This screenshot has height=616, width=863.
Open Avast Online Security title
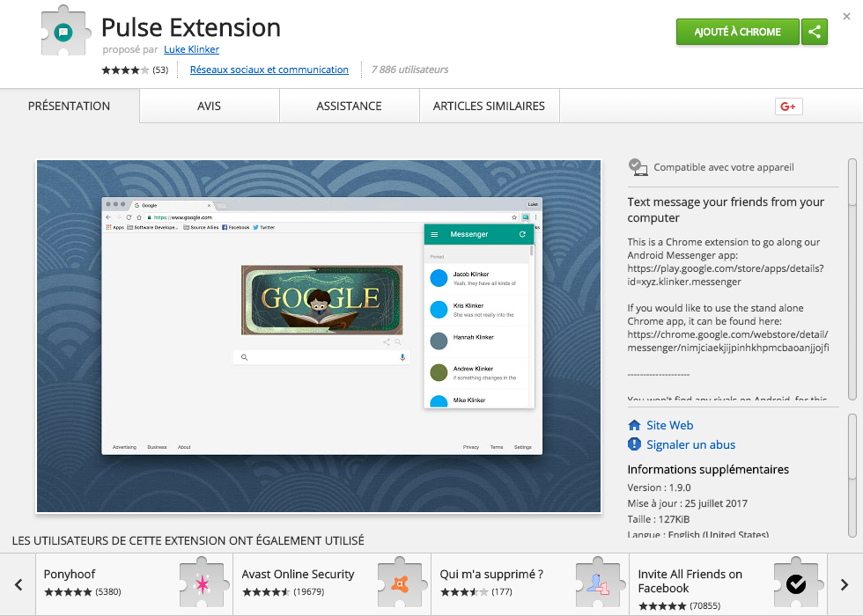(298, 574)
